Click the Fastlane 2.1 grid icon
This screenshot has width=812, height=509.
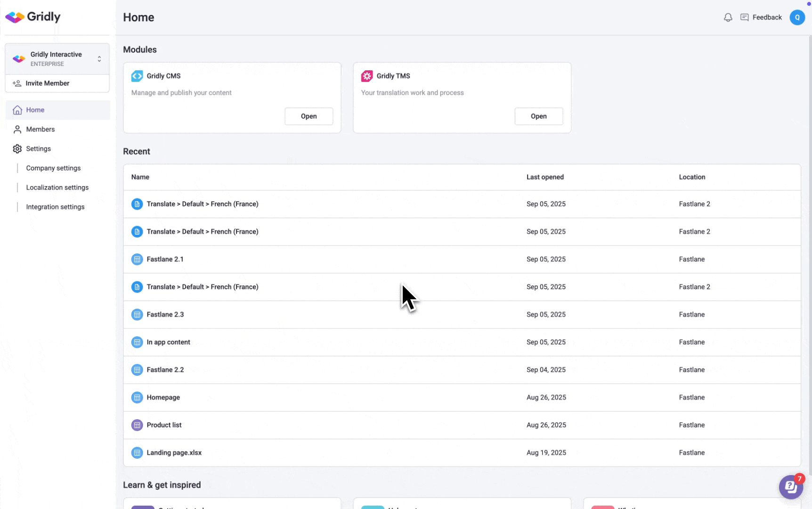coord(137,259)
